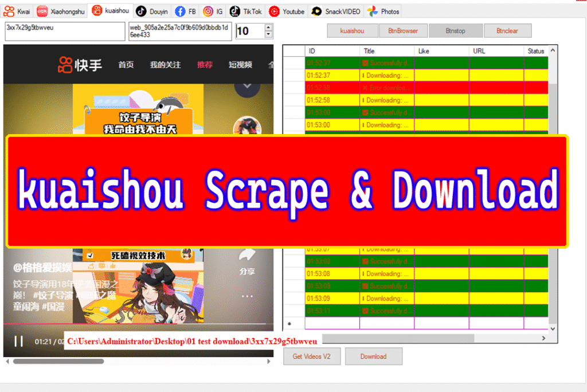Click the ID column header

point(332,51)
